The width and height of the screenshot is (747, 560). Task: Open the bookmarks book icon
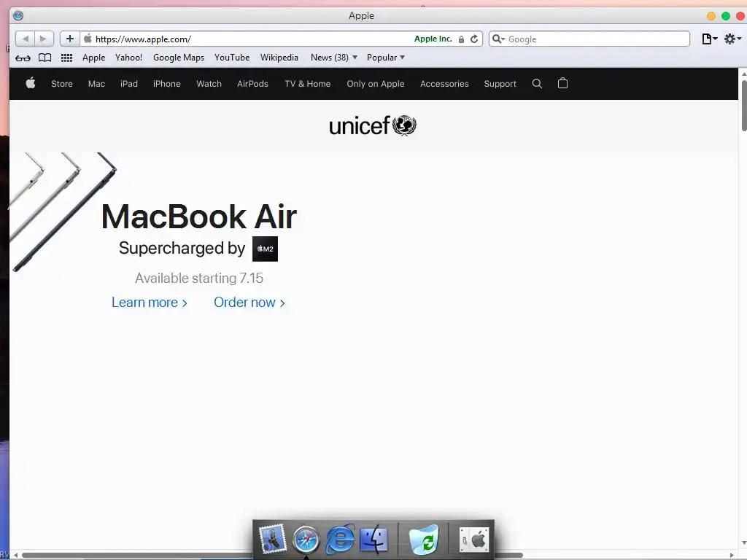coord(44,58)
